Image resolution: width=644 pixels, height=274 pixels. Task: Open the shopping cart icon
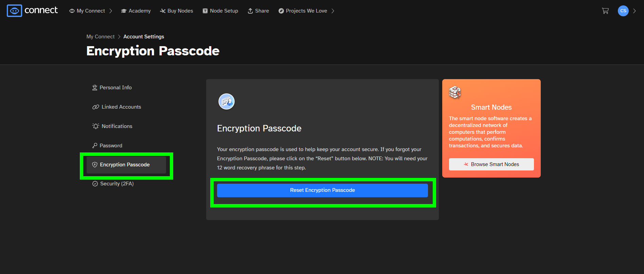(605, 11)
